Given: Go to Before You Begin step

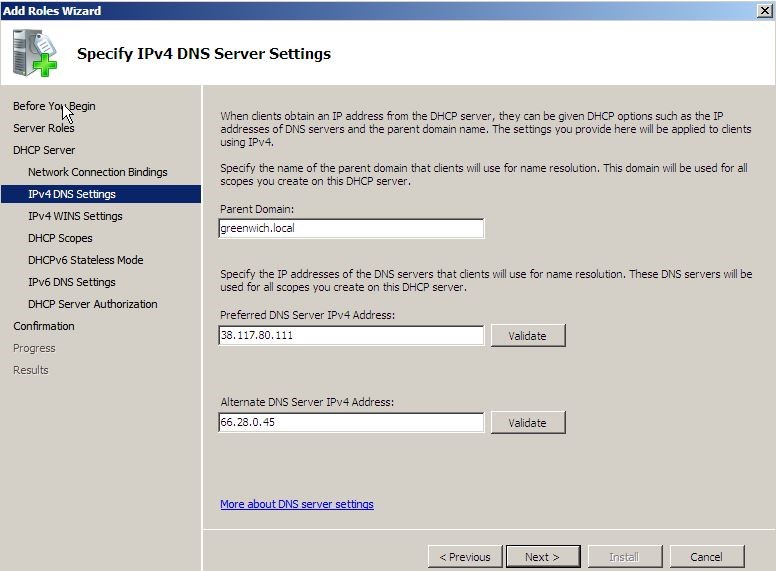Looking at the screenshot, I should tap(54, 106).
